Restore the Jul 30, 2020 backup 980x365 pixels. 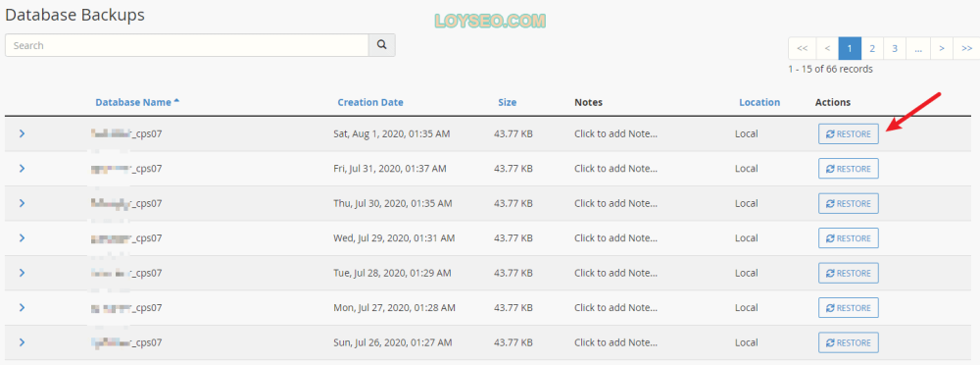click(848, 203)
